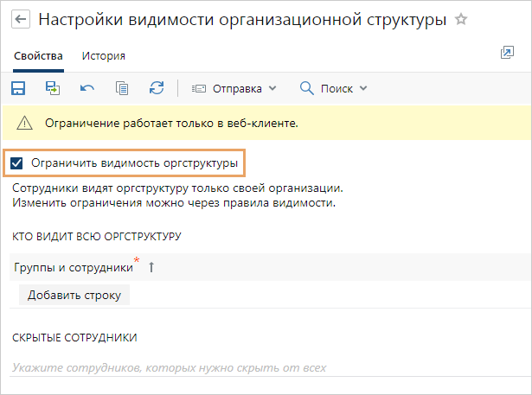The image size is (532, 395).
Task: Open the Поиск dropdown menu
Action: [334, 87]
